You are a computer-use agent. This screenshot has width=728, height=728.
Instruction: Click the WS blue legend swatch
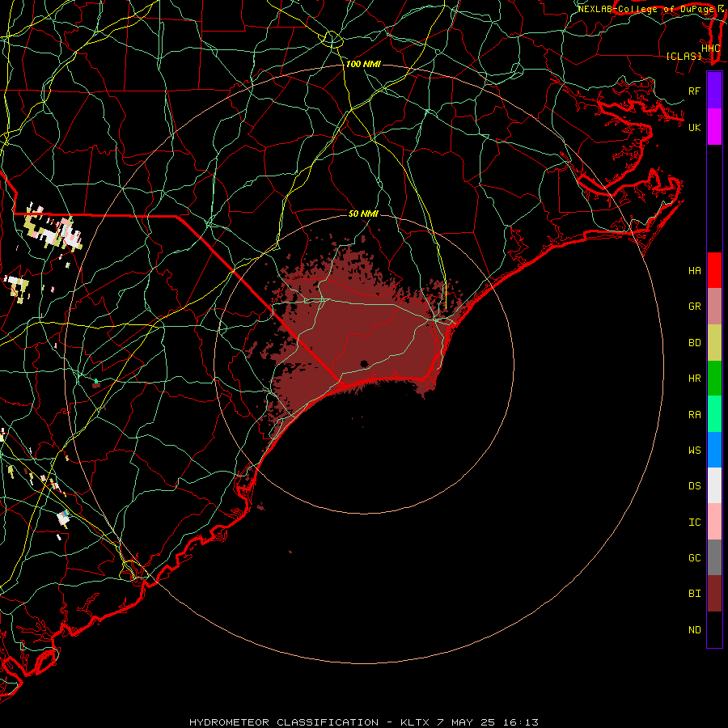click(x=714, y=450)
